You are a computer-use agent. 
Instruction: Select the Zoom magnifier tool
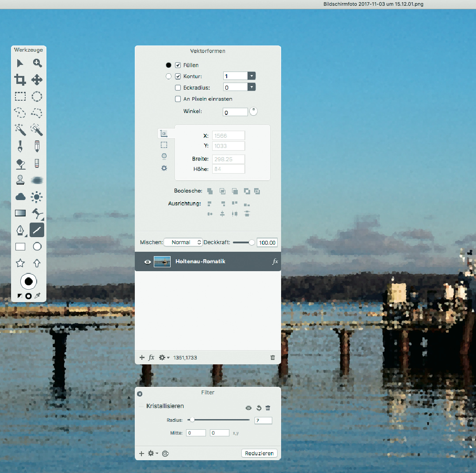(x=37, y=63)
